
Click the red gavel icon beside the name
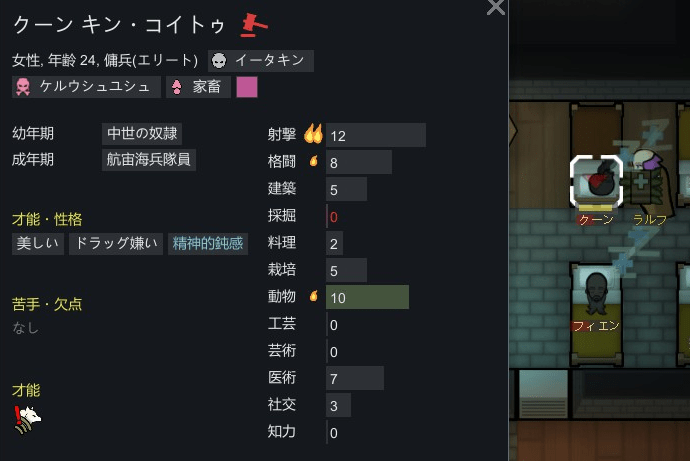coord(253,25)
